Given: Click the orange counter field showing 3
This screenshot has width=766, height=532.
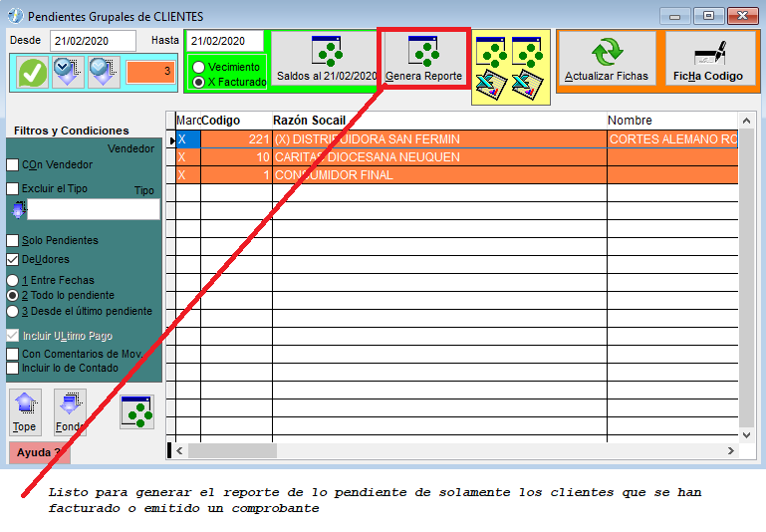Looking at the screenshot, I should [150, 72].
